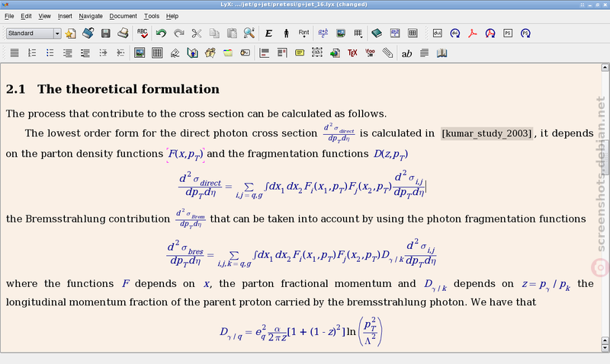Open the Insert table dropdown icon

click(358, 34)
